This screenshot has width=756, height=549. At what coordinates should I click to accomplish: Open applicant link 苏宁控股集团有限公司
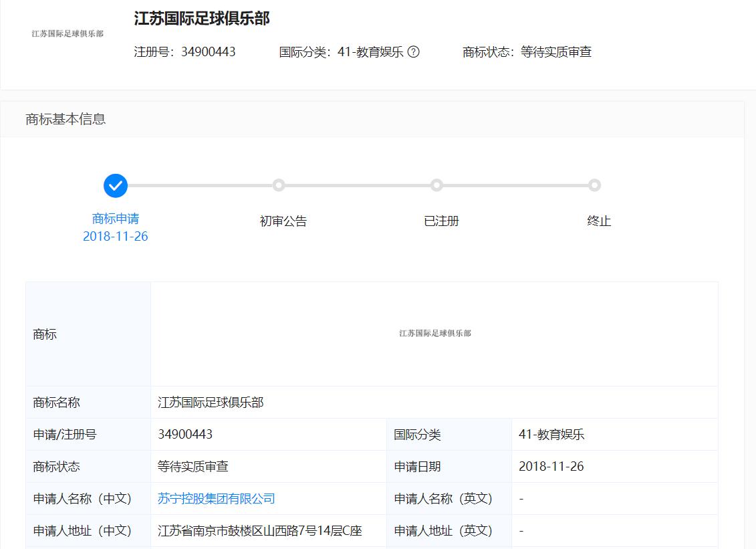click(217, 499)
